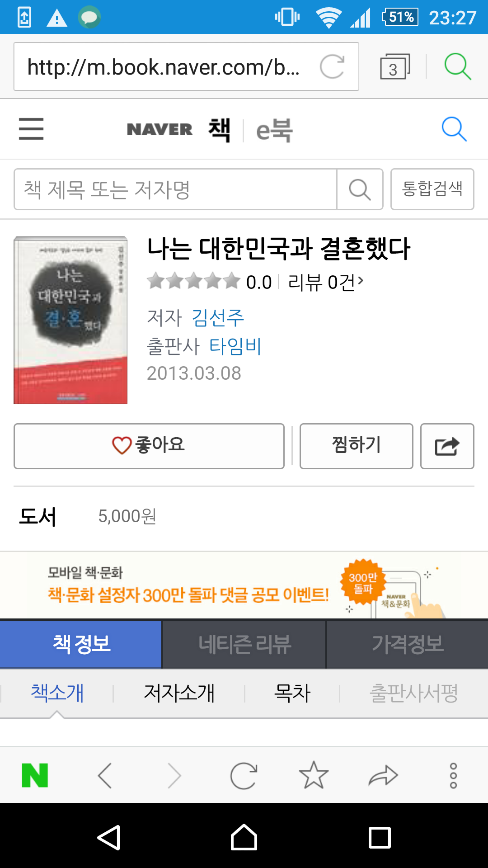The width and height of the screenshot is (488, 868).
Task: Toggle the 좋아요 heart button
Action: tap(149, 446)
